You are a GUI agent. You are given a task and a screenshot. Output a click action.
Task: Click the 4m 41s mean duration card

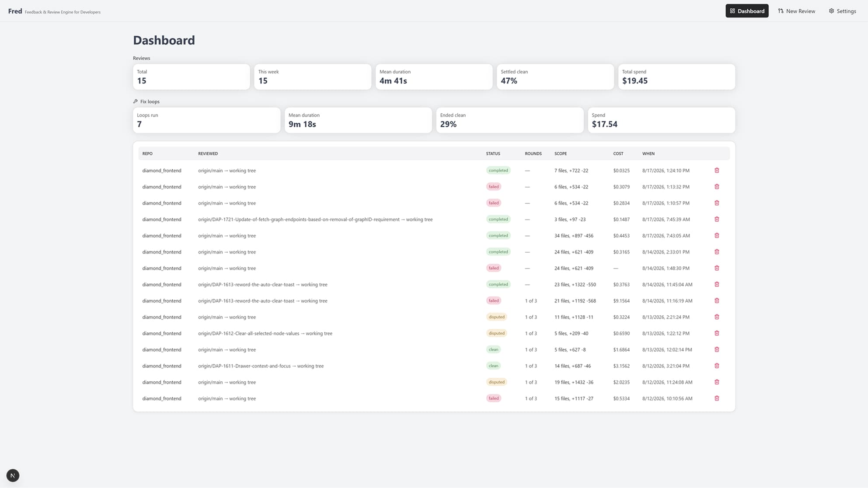tap(434, 77)
